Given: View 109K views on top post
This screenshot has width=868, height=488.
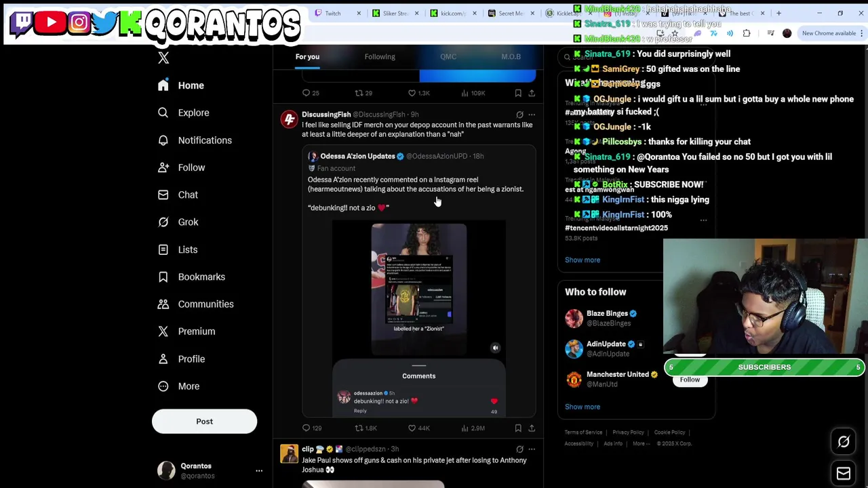Looking at the screenshot, I should pyautogui.click(x=473, y=93).
